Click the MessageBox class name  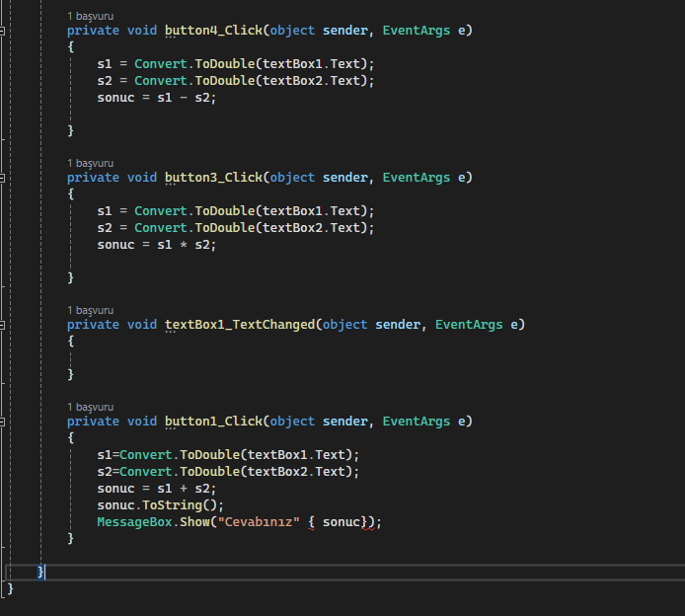134,522
